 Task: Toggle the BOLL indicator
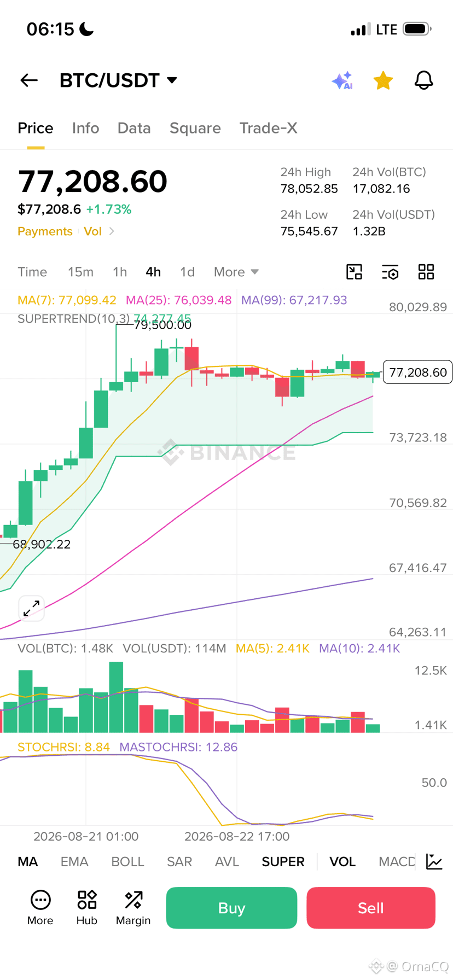127,862
